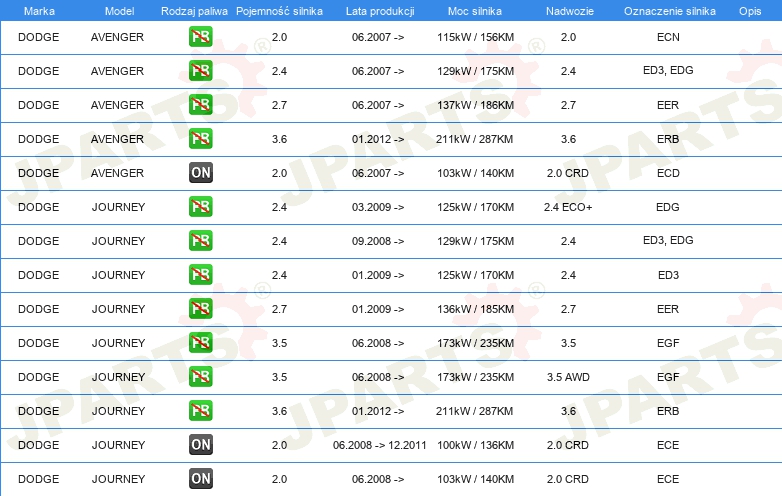The height and width of the screenshot is (496, 782).
Task: Click 136kW / 185KM power value
Action: click(475, 309)
